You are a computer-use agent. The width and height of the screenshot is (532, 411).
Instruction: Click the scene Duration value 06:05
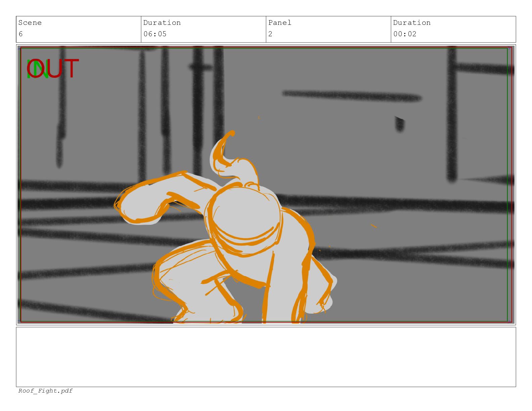tap(155, 34)
